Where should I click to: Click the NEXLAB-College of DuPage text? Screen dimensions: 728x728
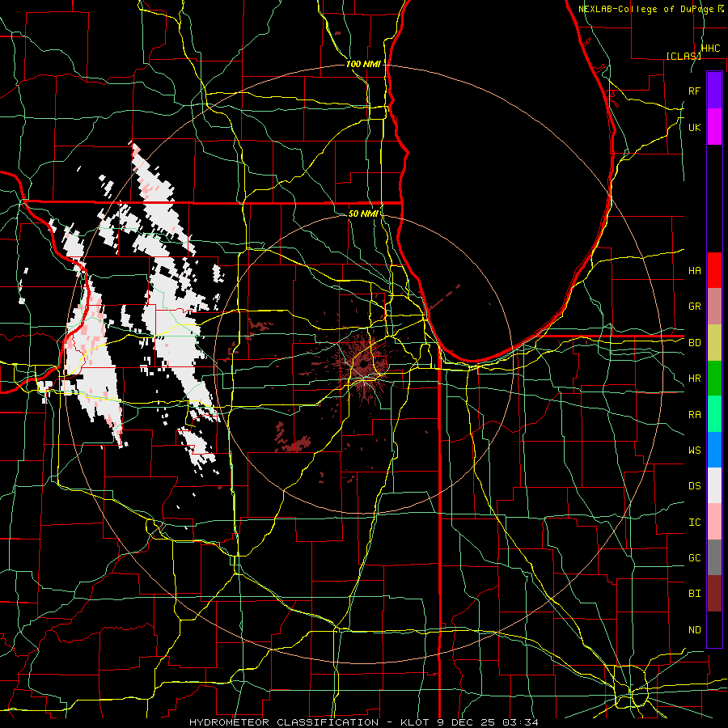pyautogui.click(x=645, y=9)
